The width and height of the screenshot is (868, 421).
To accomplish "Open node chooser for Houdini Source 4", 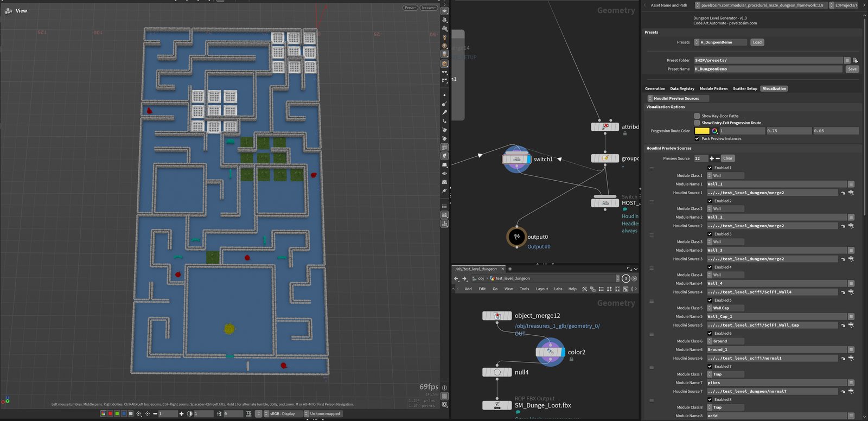I will [851, 292].
